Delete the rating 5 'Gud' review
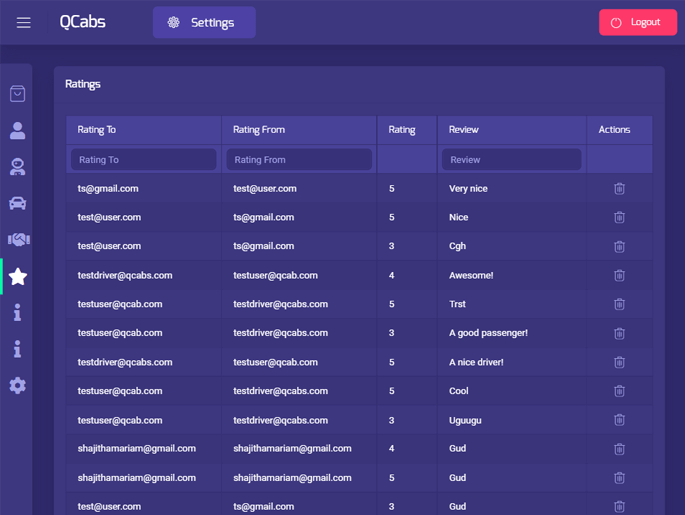685x515 pixels. [x=619, y=478]
